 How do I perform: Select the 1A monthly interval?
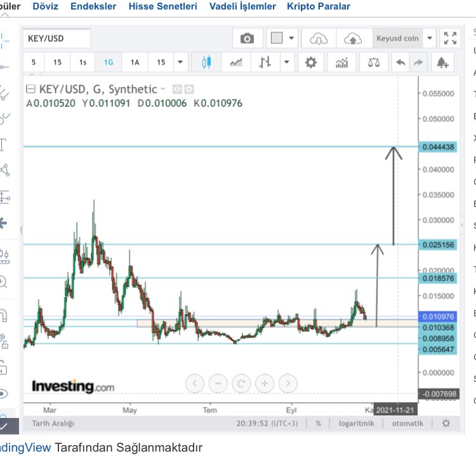coord(135,62)
